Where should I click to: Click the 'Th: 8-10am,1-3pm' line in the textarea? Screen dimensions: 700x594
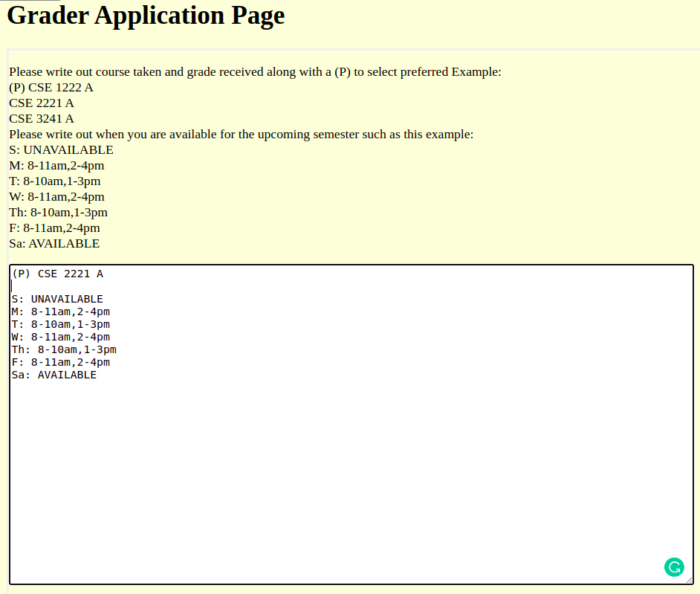pyautogui.click(x=62, y=349)
